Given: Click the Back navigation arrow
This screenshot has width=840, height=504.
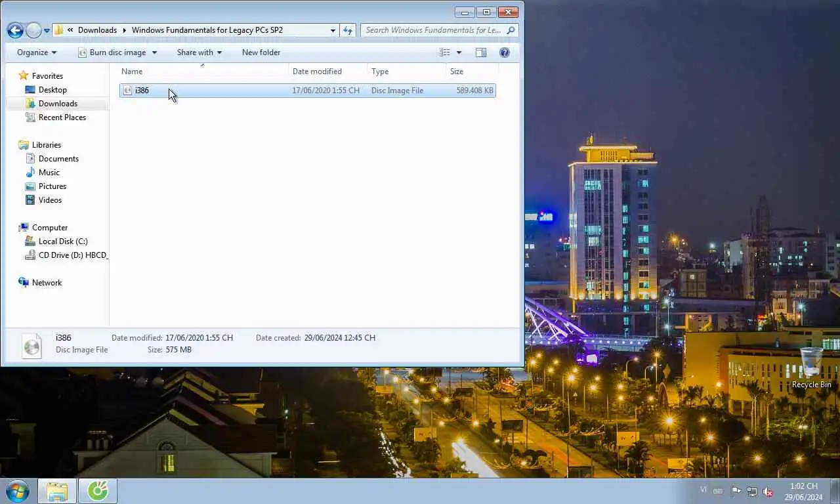Looking at the screenshot, I should pos(15,30).
